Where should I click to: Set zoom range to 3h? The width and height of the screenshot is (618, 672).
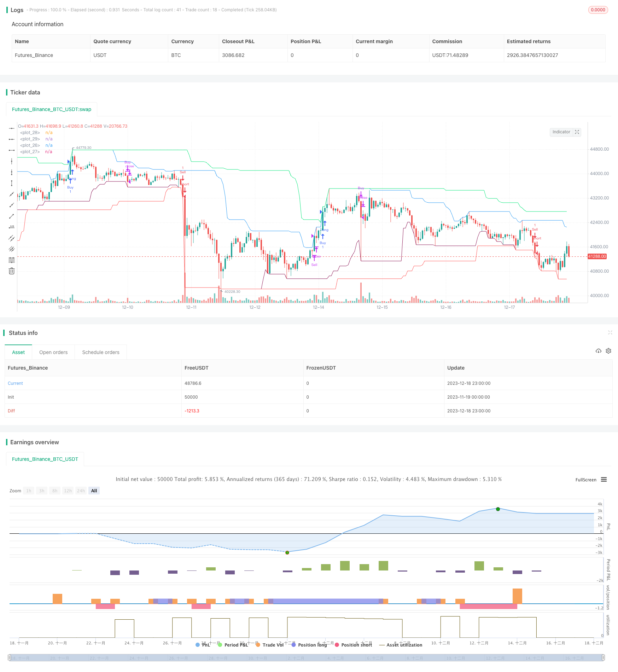tap(42, 491)
